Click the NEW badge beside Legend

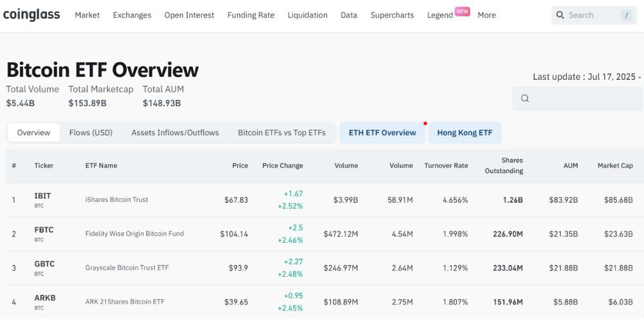click(x=462, y=11)
